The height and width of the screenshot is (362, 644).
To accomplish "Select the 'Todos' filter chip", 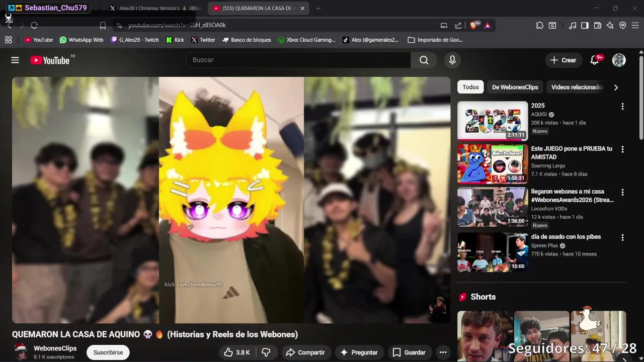I will point(470,87).
